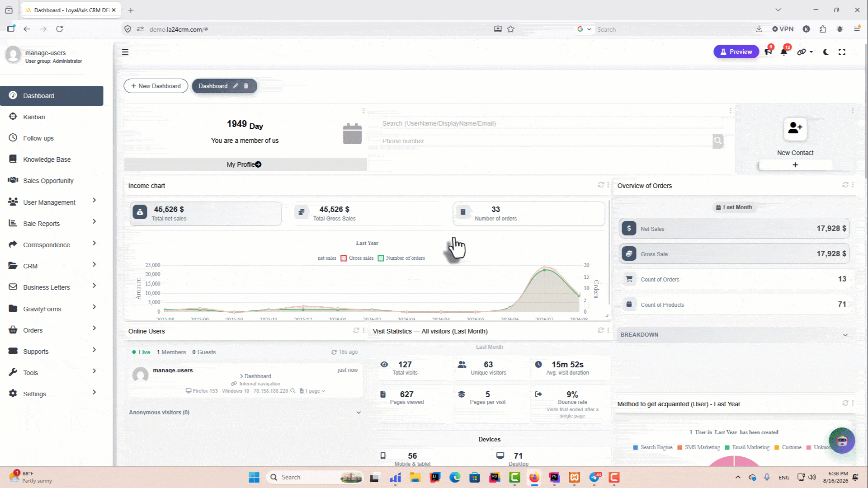Open File Explorer from taskbar

(x=415, y=477)
